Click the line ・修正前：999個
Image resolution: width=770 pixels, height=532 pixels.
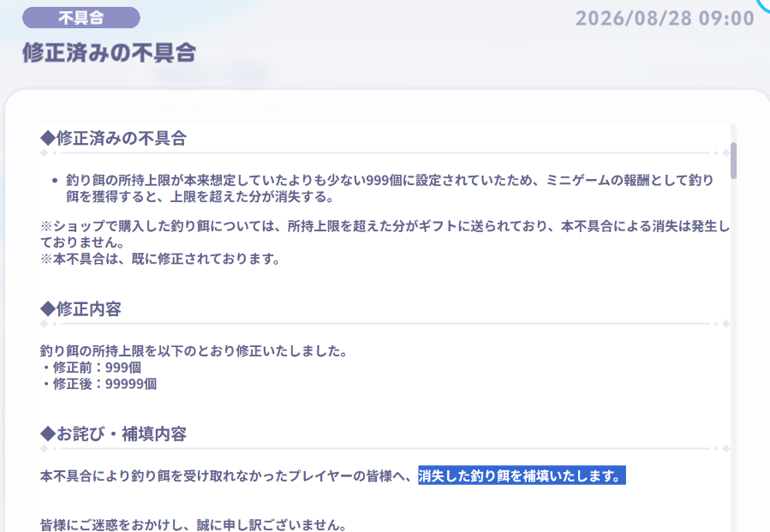coord(90,368)
